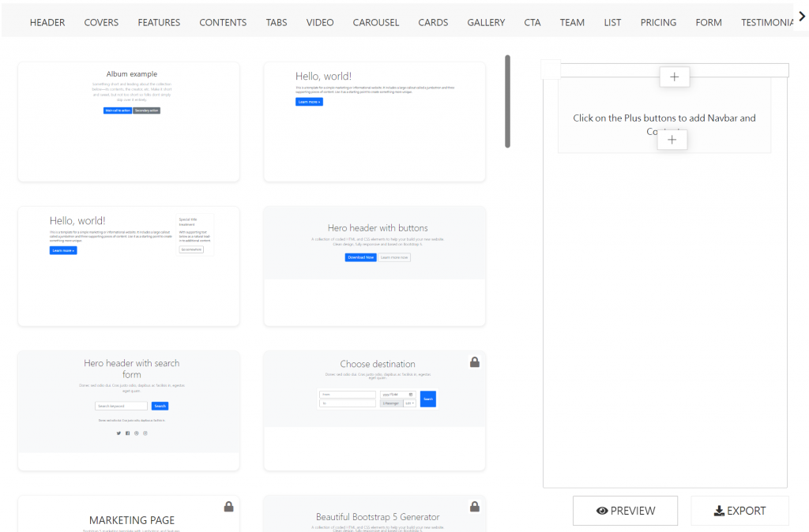Click Search button in search form template
The image size is (809, 532).
click(x=160, y=406)
